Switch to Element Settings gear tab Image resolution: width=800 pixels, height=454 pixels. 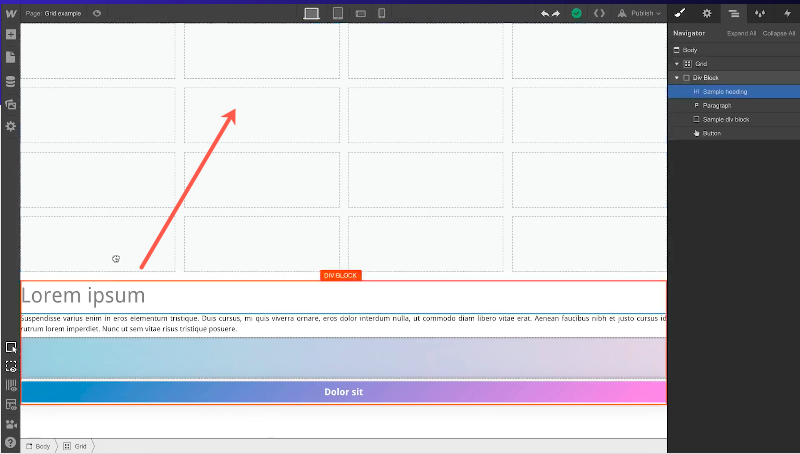(707, 13)
